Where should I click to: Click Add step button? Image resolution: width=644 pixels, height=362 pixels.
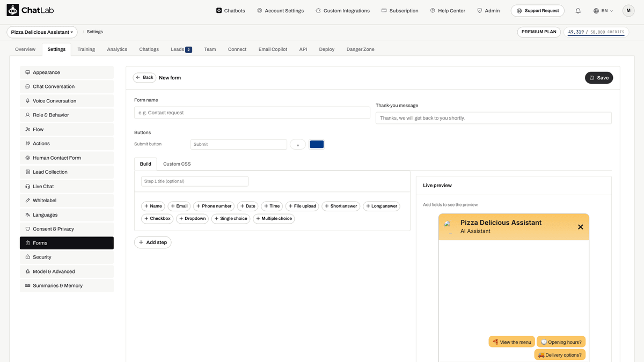[x=153, y=242]
